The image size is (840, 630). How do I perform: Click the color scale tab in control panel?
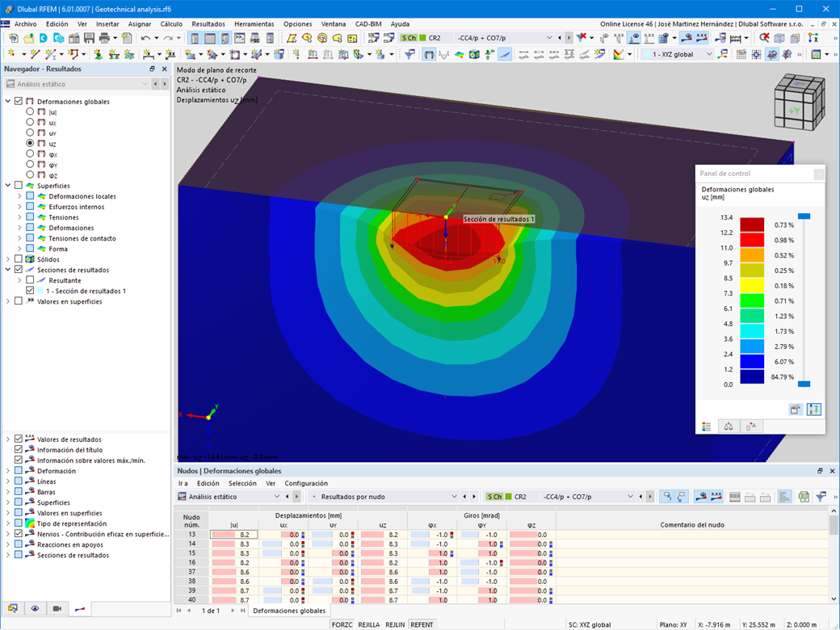(x=706, y=426)
